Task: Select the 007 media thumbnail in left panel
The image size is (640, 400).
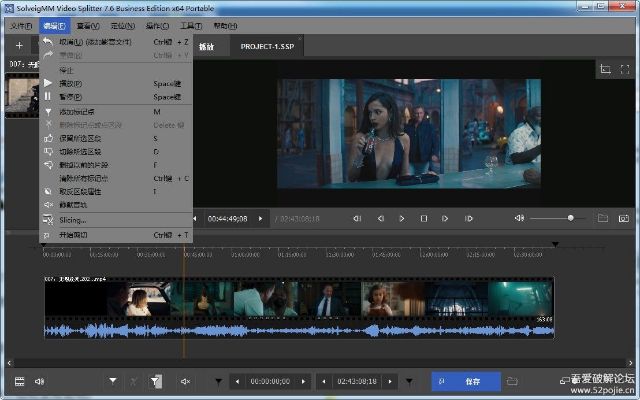Action: coord(22,95)
